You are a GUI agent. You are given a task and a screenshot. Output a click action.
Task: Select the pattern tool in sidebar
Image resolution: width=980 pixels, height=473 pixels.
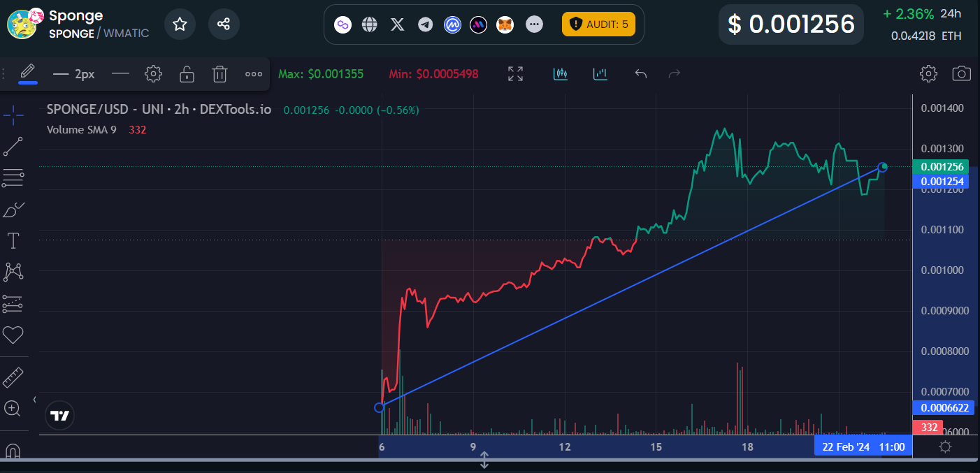pyautogui.click(x=13, y=272)
